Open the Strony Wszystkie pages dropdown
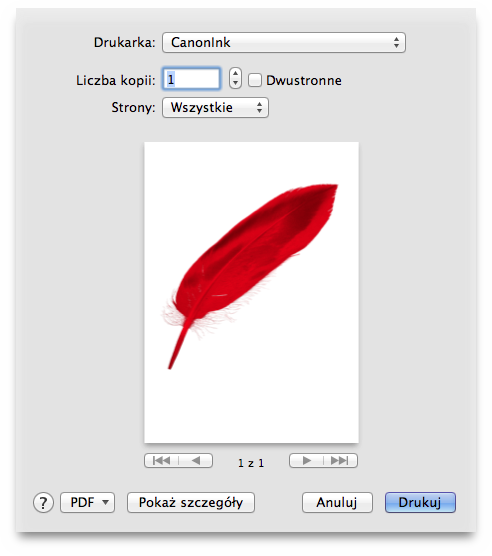 click(x=215, y=107)
